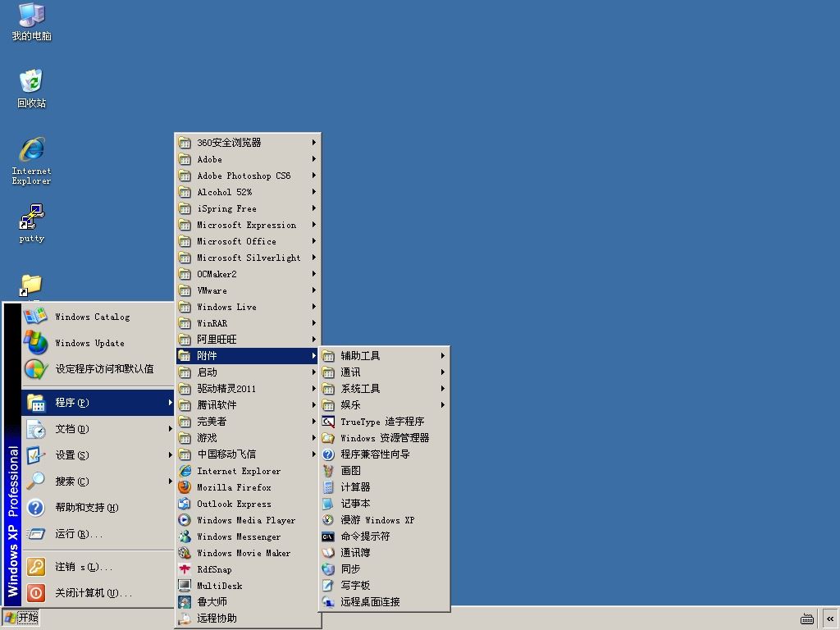Image resolution: width=840 pixels, height=630 pixels.
Task: Click the Windows Update globe icon
Action: 35,343
